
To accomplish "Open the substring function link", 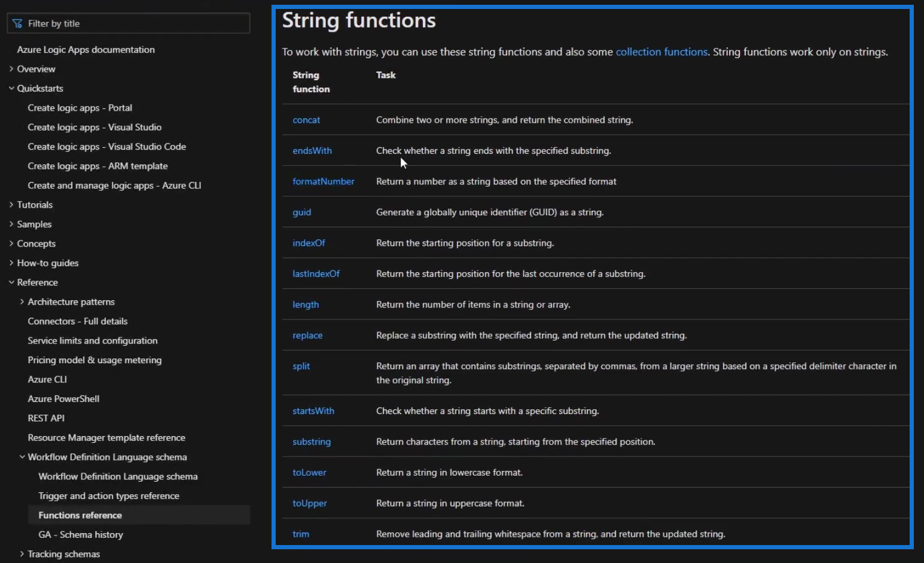I will (312, 442).
